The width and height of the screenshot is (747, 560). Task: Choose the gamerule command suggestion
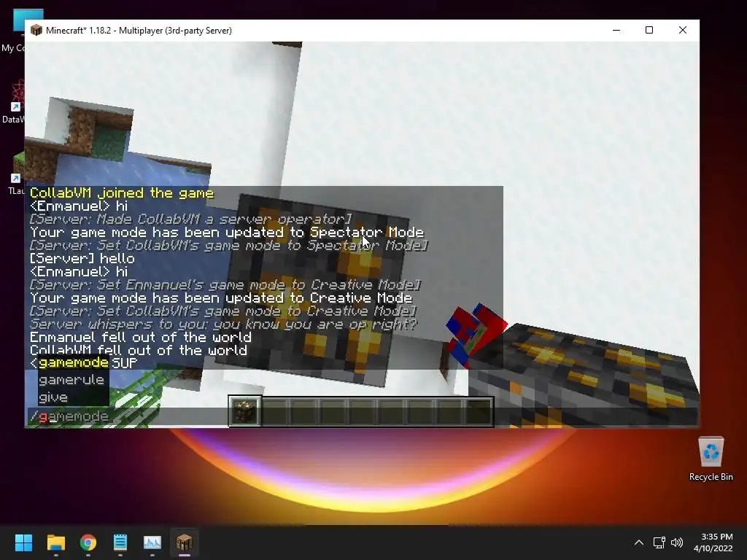[x=71, y=379]
